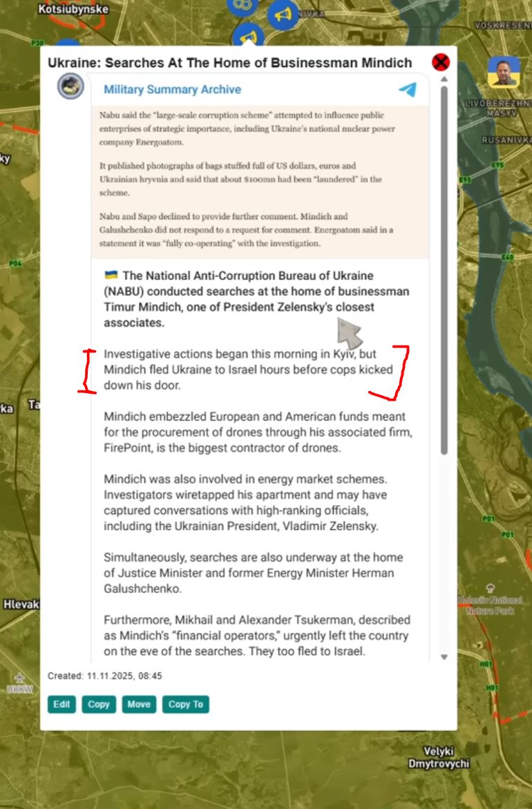Click the Velyki Dmytrovychi map label
The width and height of the screenshot is (532, 809).
click(x=439, y=757)
